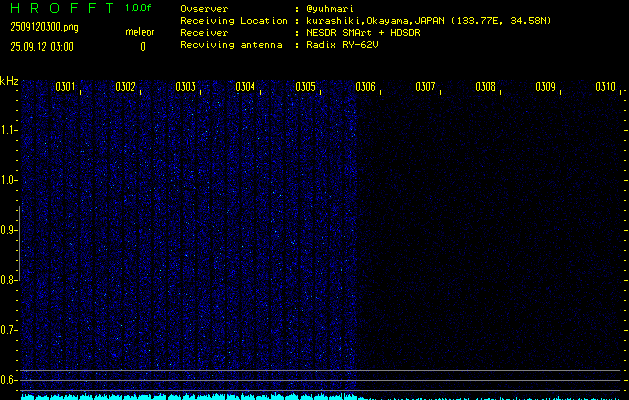Click the cyan signal level graph at bottom

[x=321, y=397]
